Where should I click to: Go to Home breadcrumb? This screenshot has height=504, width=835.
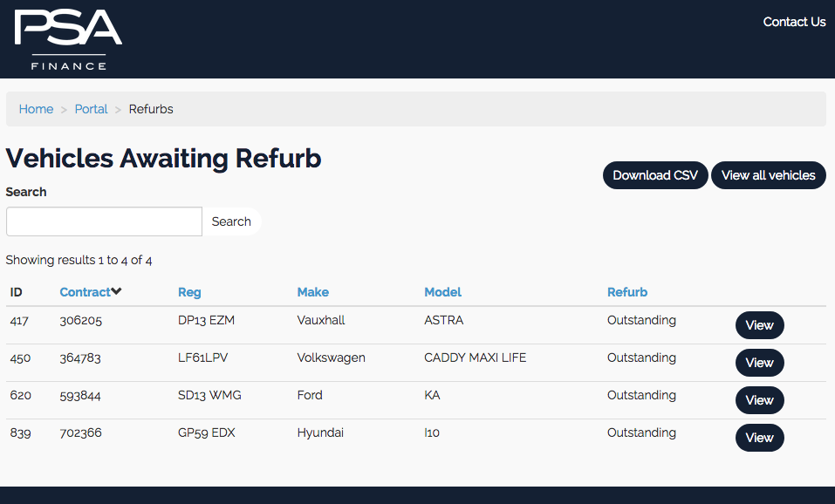click(x=37, y=109)
